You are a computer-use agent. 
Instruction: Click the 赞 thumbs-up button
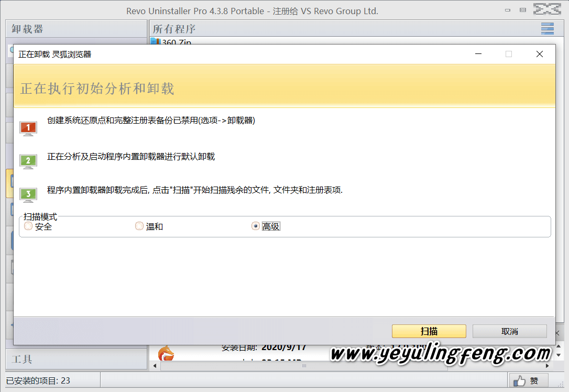528,381
